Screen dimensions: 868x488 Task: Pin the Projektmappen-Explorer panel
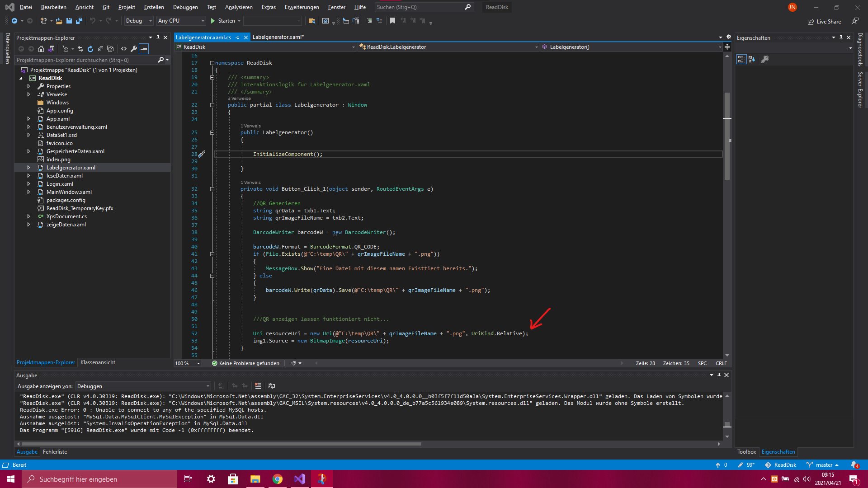[x=158, y=38]
